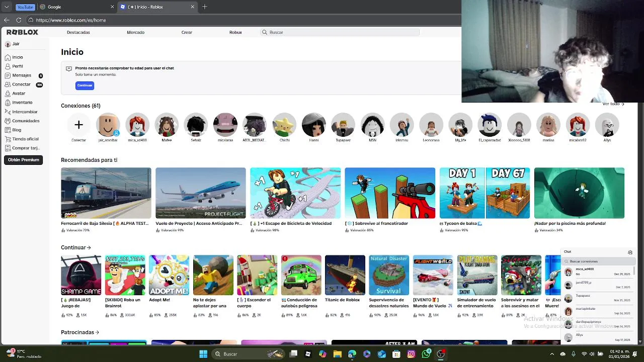Open the Escape de Bicicleta game thumbnail
The height and width of the screenshot is (362, 644).
point(295,193)
